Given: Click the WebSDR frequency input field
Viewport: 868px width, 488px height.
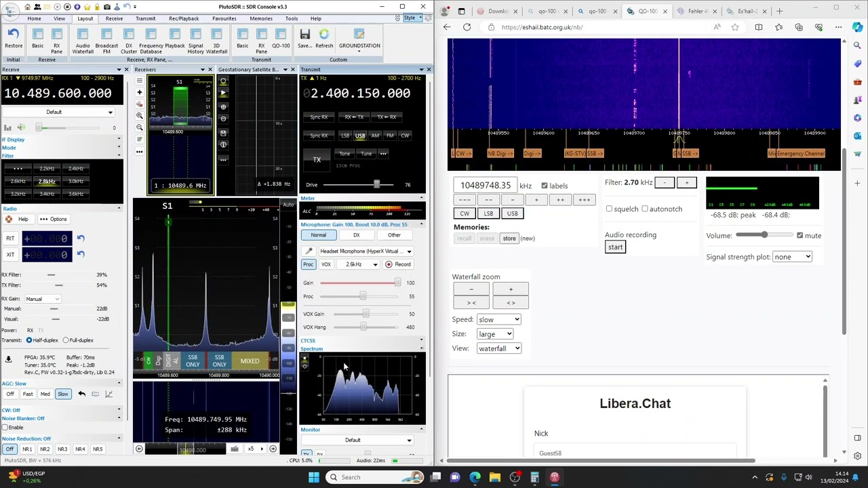Looking at the screenshot, I should click(486, 186).
